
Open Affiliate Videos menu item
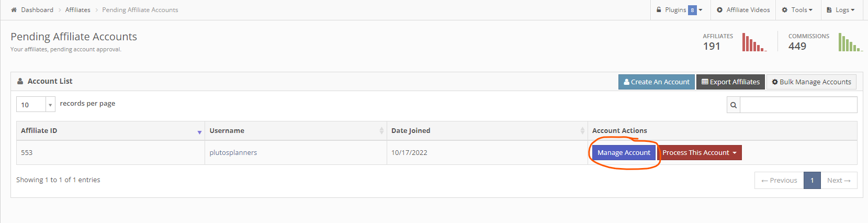tap(743, 10)
